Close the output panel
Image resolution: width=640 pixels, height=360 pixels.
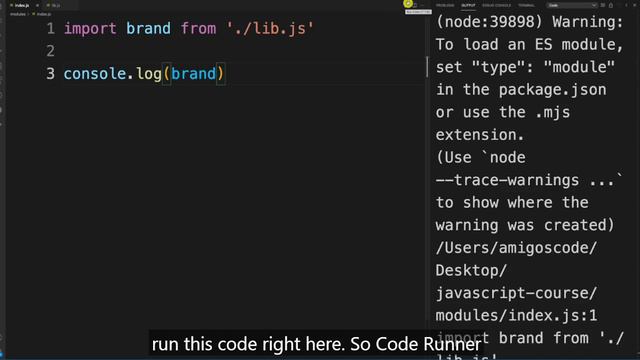[634, 5]
